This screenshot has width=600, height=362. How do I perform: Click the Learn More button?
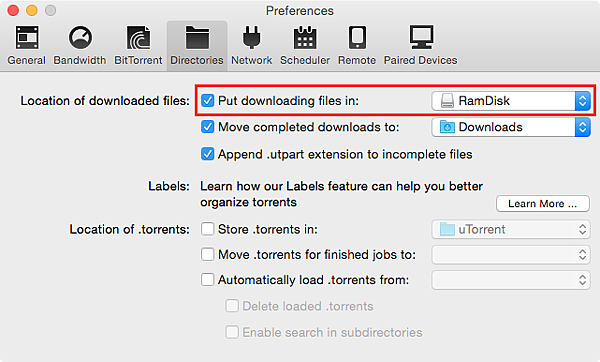pos(543,204)
